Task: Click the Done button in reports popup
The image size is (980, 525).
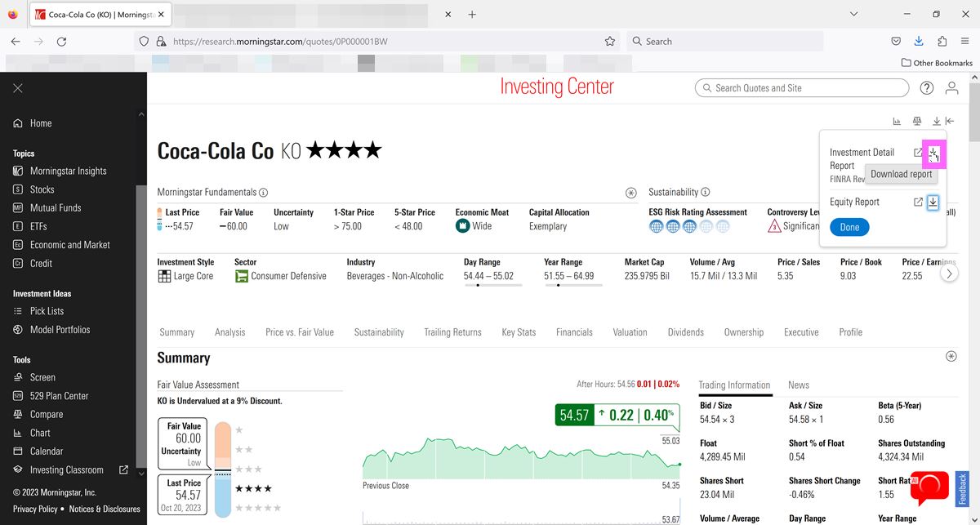Action: pyautogui.click(x=849, y=227)
